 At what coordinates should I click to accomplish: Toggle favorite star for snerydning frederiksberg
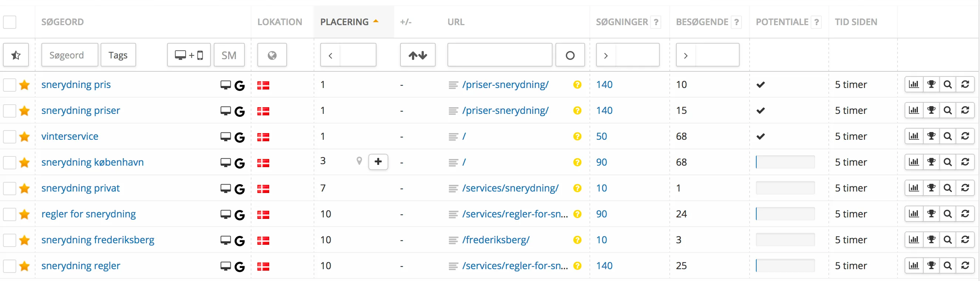25,240
